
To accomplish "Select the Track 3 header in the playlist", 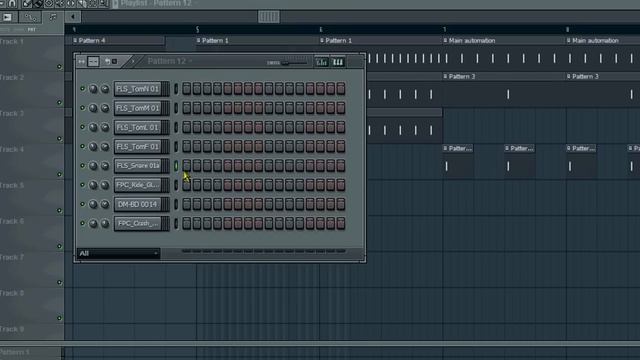I will [31, 125].
